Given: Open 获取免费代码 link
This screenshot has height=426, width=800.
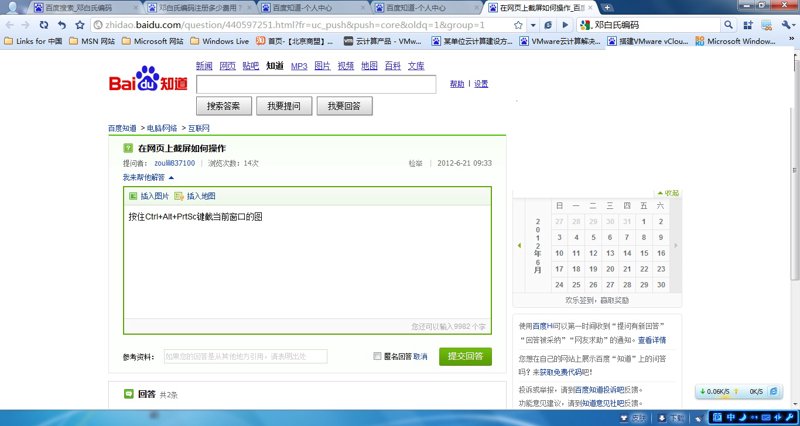Looking at the screenshot, I should pyautogui.click(x=562, y=373).
